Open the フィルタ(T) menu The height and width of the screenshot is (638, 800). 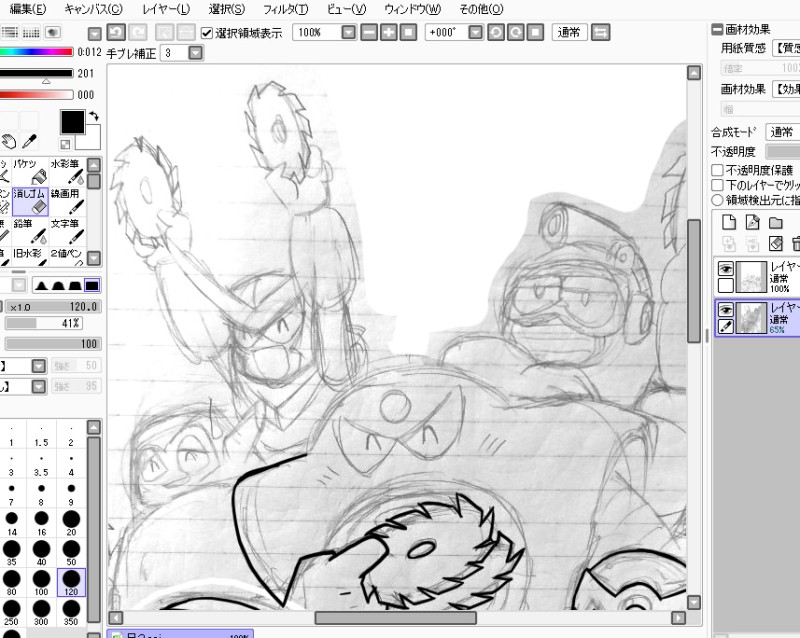(285, 9)
